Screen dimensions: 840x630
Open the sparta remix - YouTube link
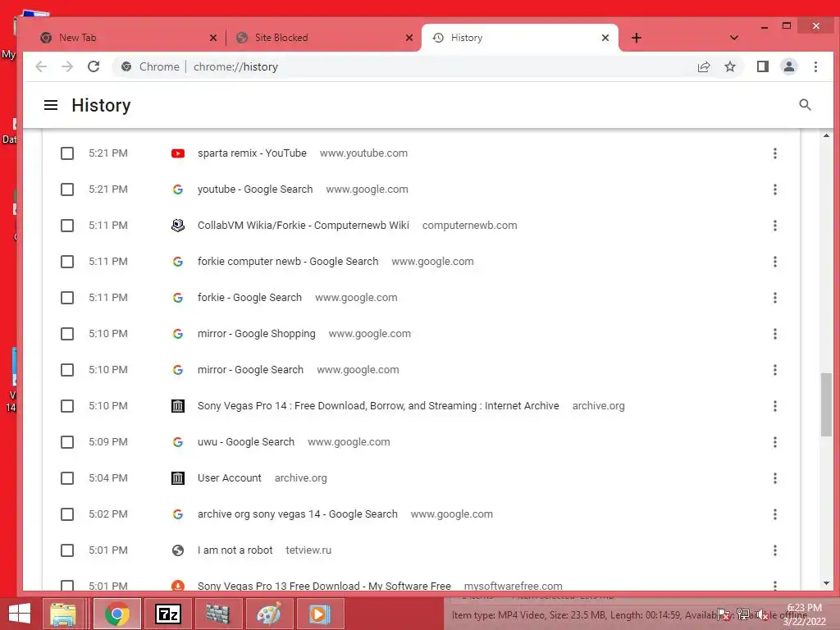252,153
